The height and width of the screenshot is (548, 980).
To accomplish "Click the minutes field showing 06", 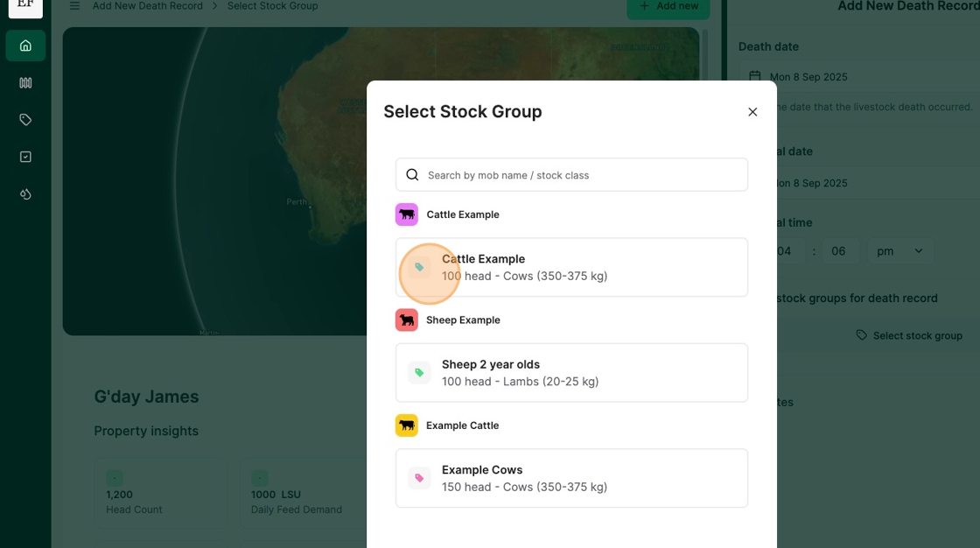I will point(838,251).
